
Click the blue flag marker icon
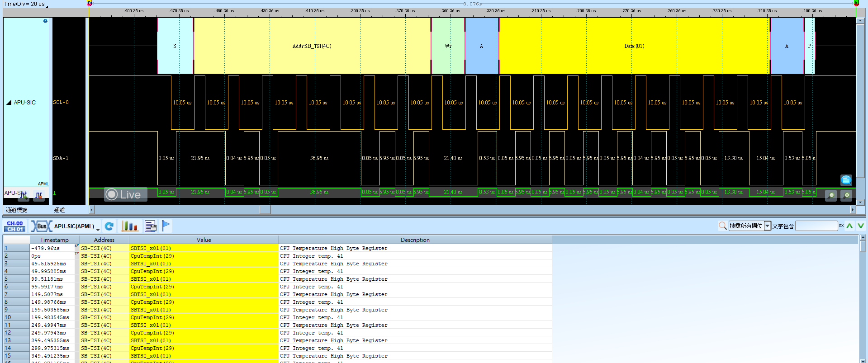coord(166,226)
